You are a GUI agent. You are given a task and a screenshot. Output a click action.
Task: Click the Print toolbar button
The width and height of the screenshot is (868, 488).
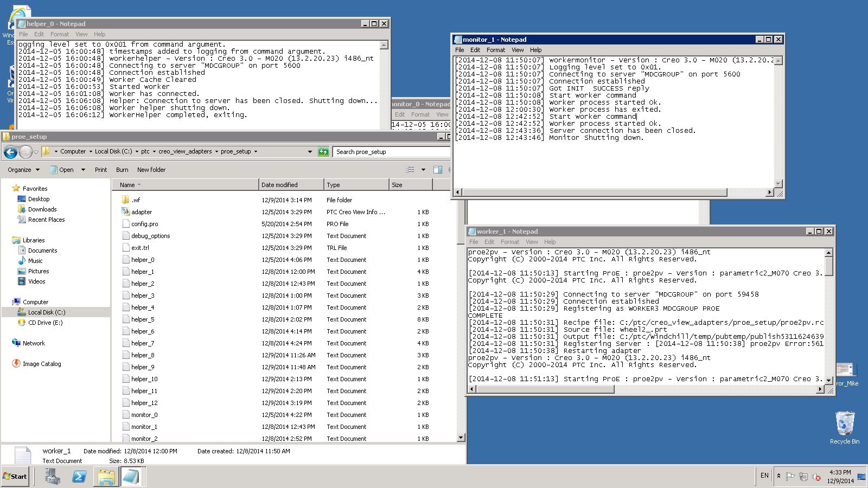pos(101,170)
